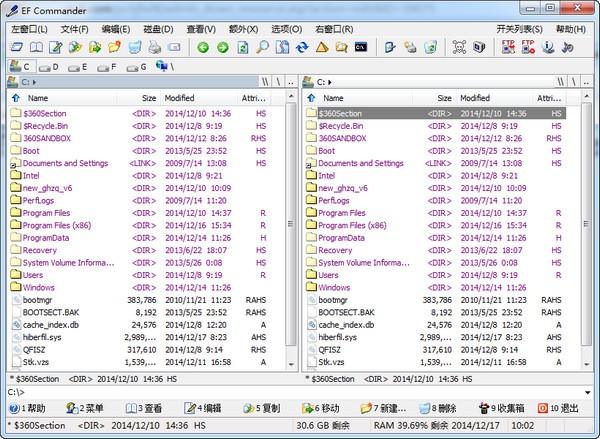Open the 编辑(E) menu
600x439 pixels.
point(115,29)
